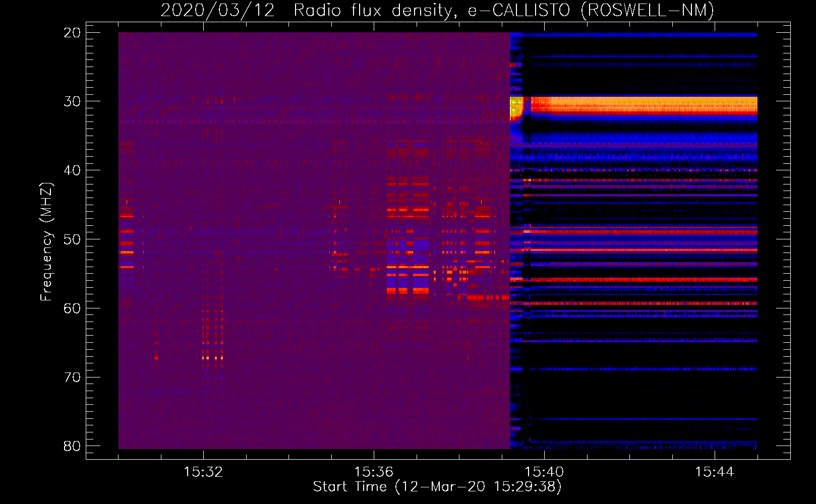Click the "Start Time (12-Mar-20 15:29:38)" label

(437, 487)
